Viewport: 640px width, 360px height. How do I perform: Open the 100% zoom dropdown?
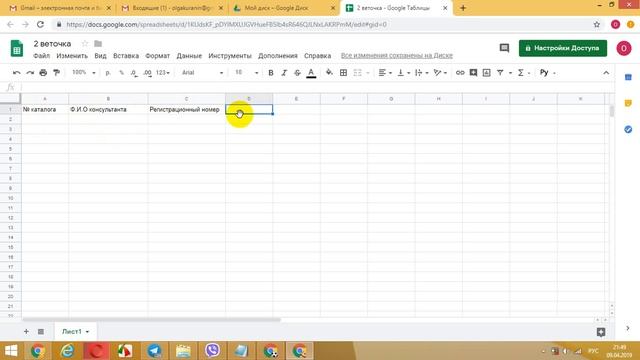point(84,73)
